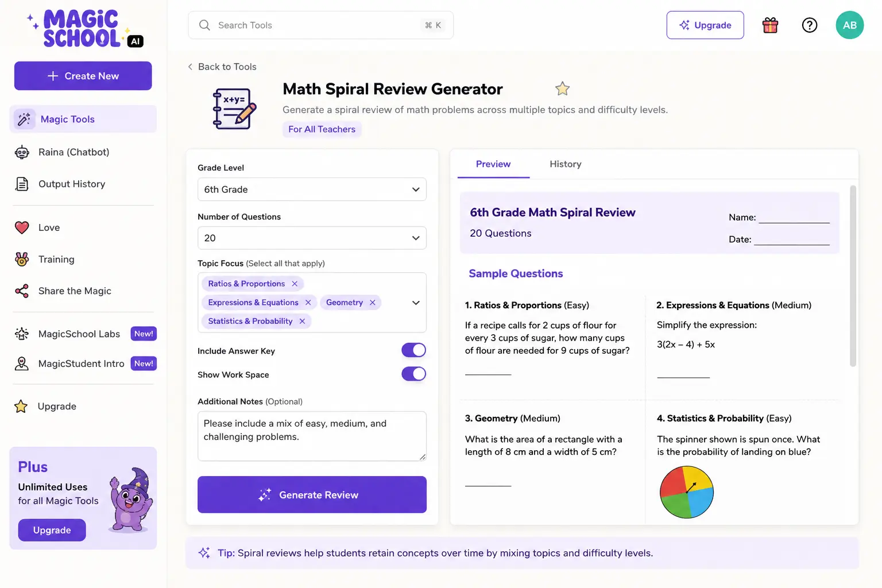Click the Generate Review button
Screen dimensions: 882x588
[x=312, y=494]
